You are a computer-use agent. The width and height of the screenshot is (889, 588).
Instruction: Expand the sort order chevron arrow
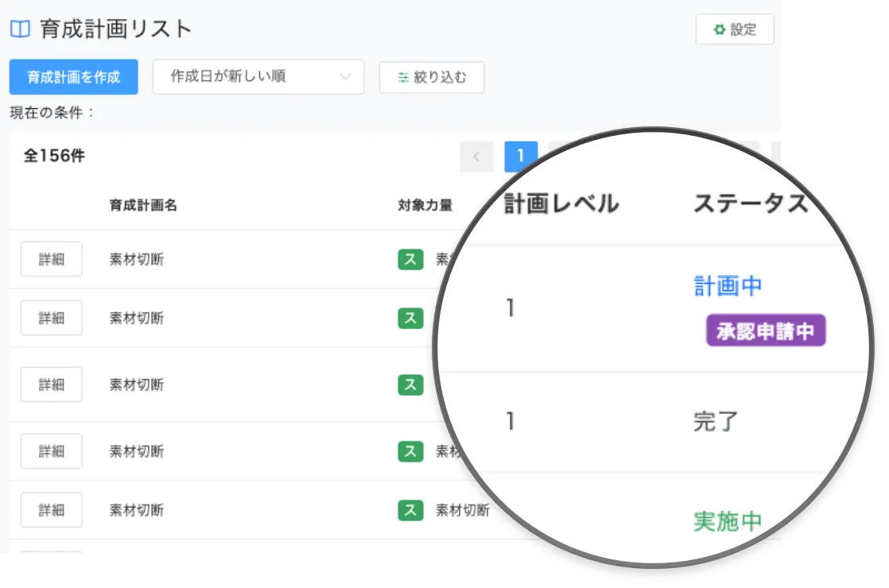pos(345,77)
